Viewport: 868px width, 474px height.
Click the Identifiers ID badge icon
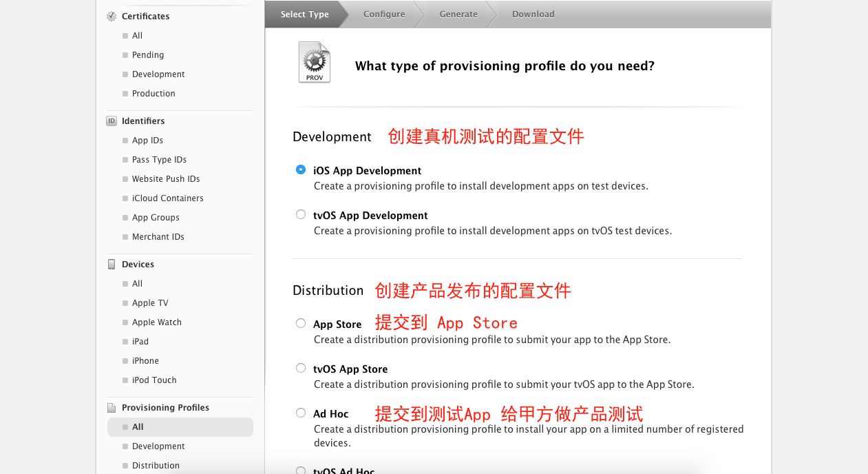pos(112,121)
